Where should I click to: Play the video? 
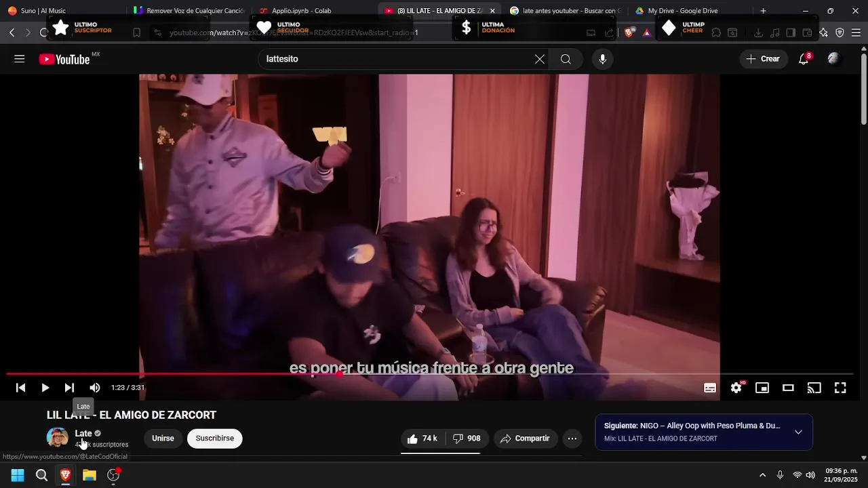click(45, 388)
